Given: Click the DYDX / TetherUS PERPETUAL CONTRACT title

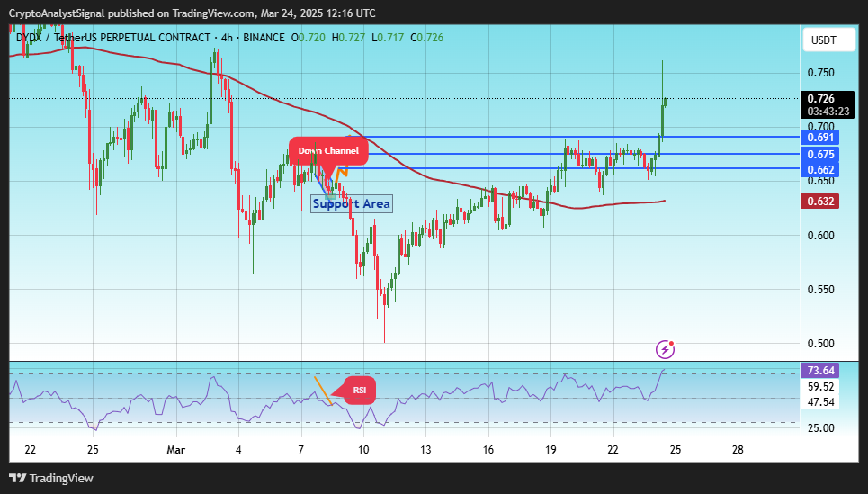Looking at the screenshot, I should (113, 38).
